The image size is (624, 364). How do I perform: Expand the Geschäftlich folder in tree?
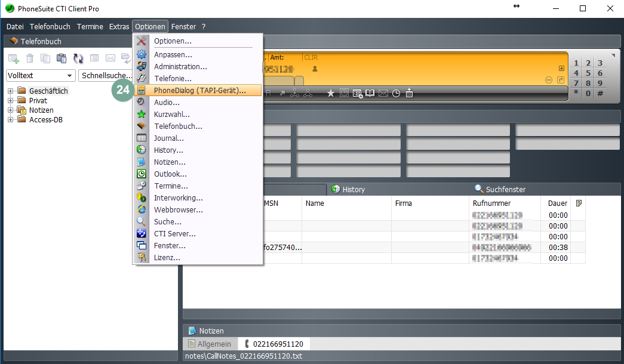coord(10,91)
